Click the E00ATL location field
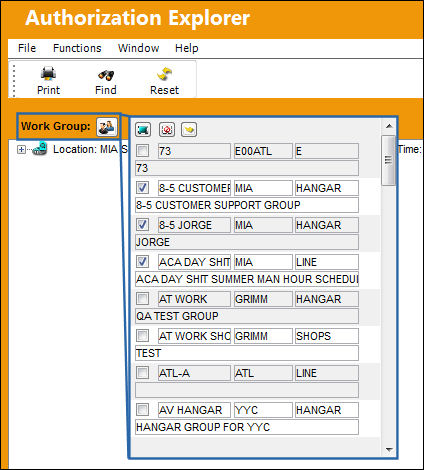This screenshot has width=424, height=470. [263, 151]
